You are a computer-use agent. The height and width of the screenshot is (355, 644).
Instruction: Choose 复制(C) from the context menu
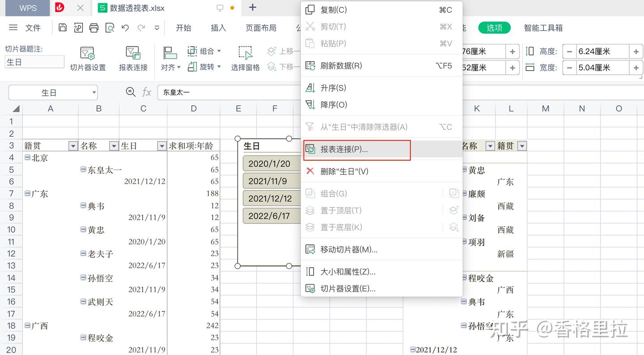click(x=381, y=10)
